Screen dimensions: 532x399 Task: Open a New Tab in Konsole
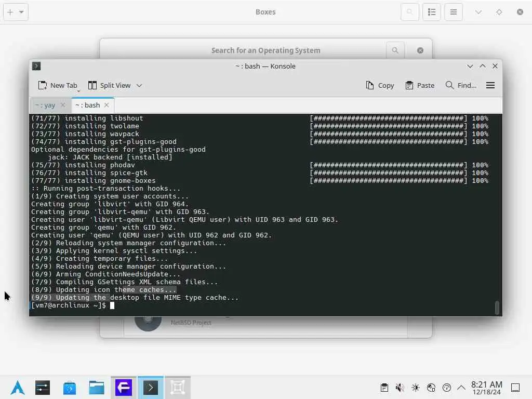coord(58,86)
